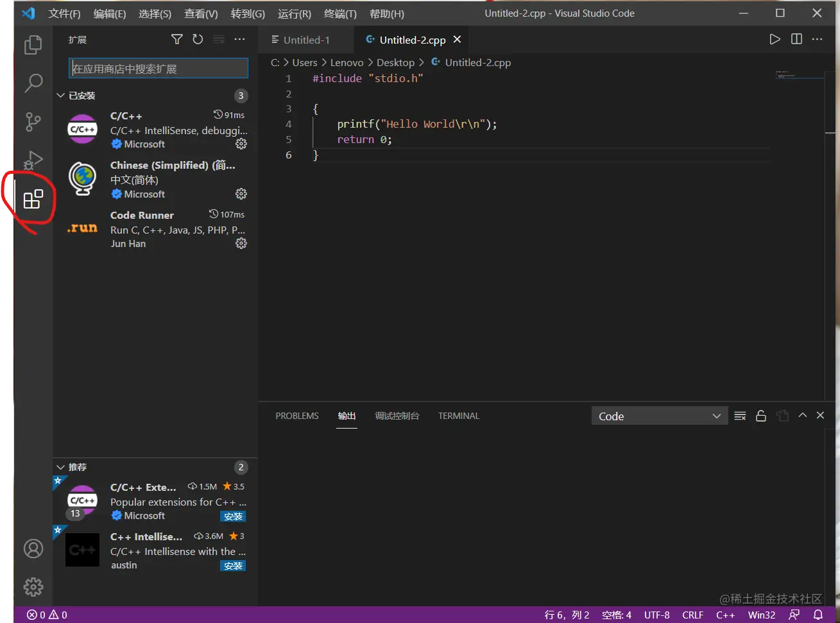Toggle output scroll lock padlock
This screenshot has height=623, width=840.
pos(761,416)
